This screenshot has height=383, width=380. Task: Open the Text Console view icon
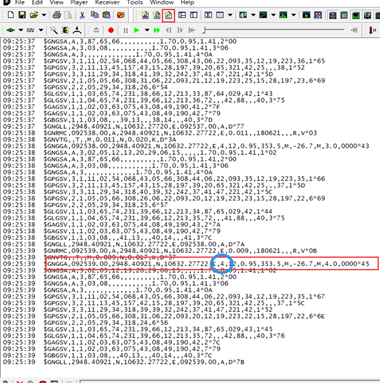[168, 15]
